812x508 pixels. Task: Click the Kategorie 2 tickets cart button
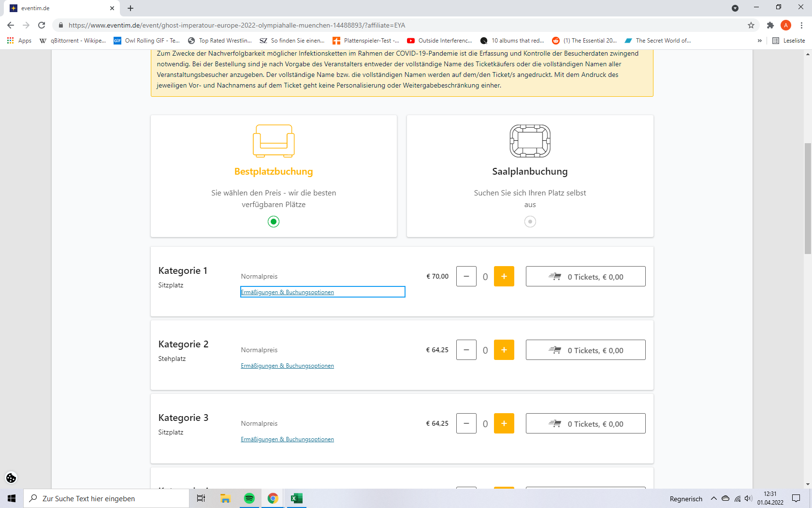tap(585, 350)
